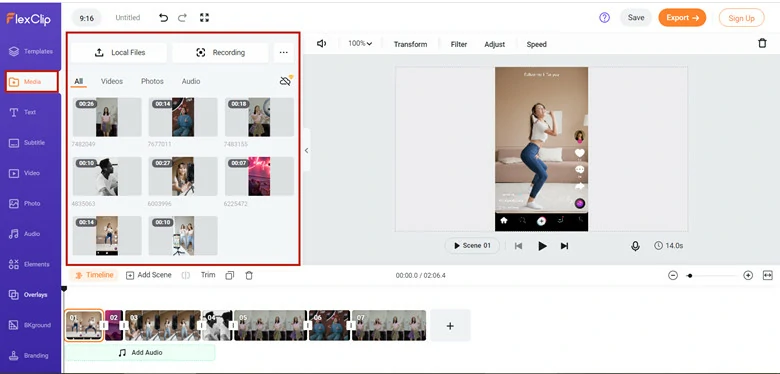Click the orange Export button
This screenshot has height=374, width=780.
tap(682, 17)
